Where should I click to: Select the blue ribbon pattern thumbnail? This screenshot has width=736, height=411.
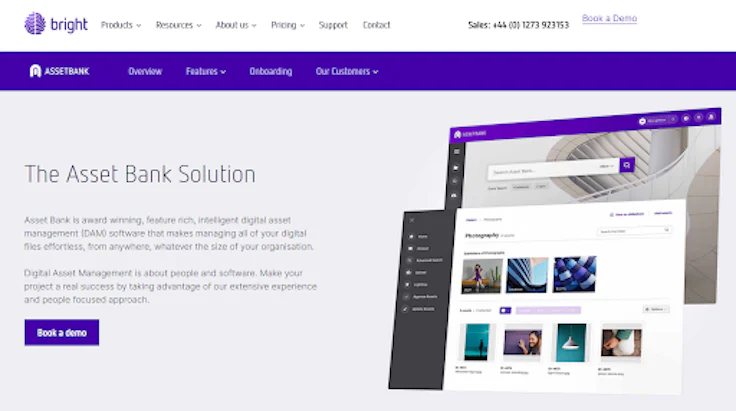click(x=575, y=274)
